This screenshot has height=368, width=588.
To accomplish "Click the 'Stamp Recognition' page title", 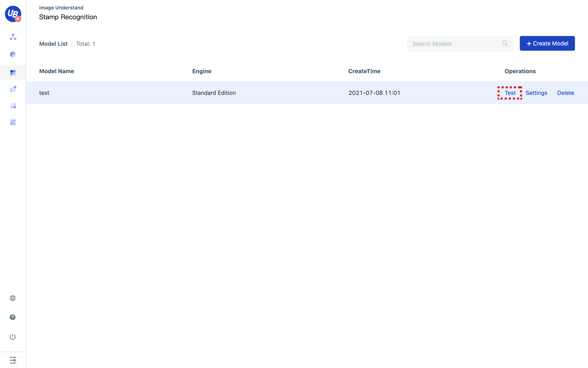I will click(x=68, y=17).
